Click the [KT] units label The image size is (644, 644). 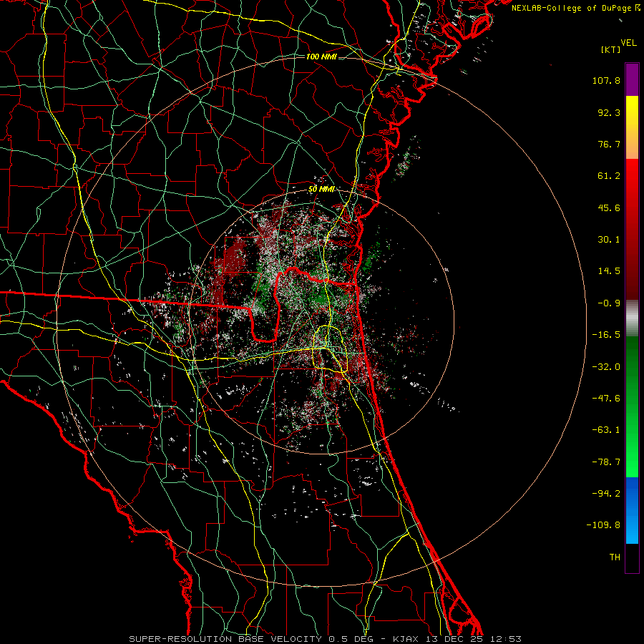[x=610, y=49]
